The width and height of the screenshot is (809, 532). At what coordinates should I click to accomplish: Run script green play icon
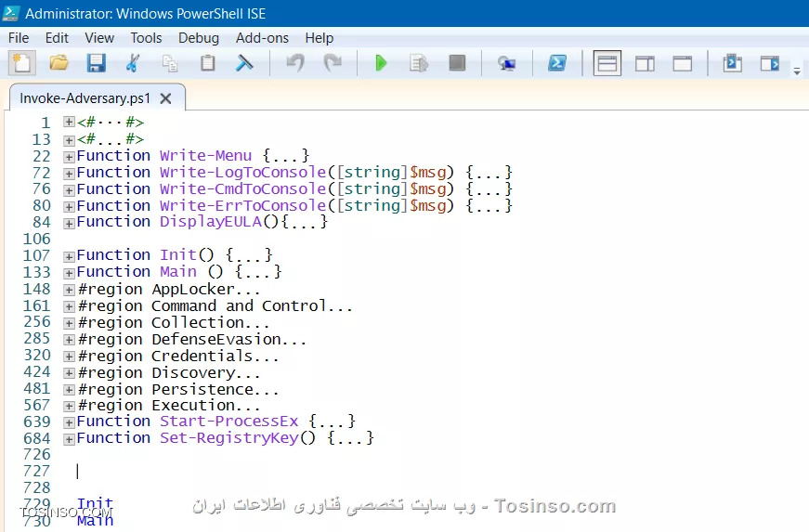point(382,63)
